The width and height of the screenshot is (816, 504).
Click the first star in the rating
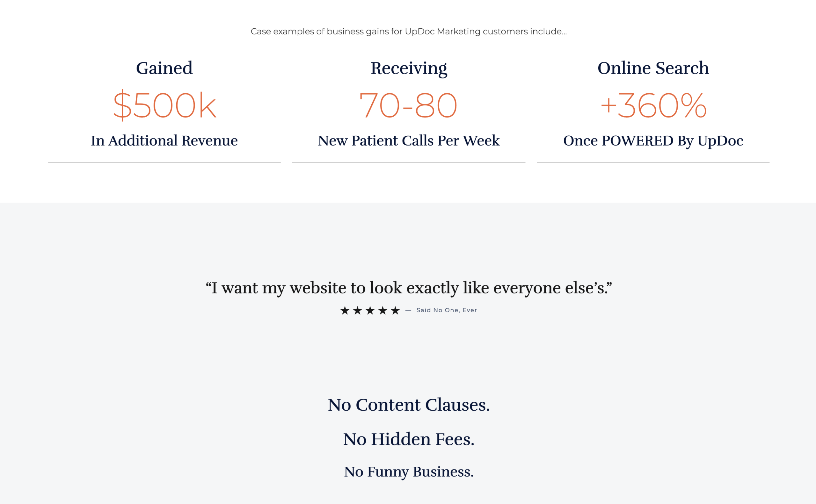pyautogui.click(x=345, y=311)
